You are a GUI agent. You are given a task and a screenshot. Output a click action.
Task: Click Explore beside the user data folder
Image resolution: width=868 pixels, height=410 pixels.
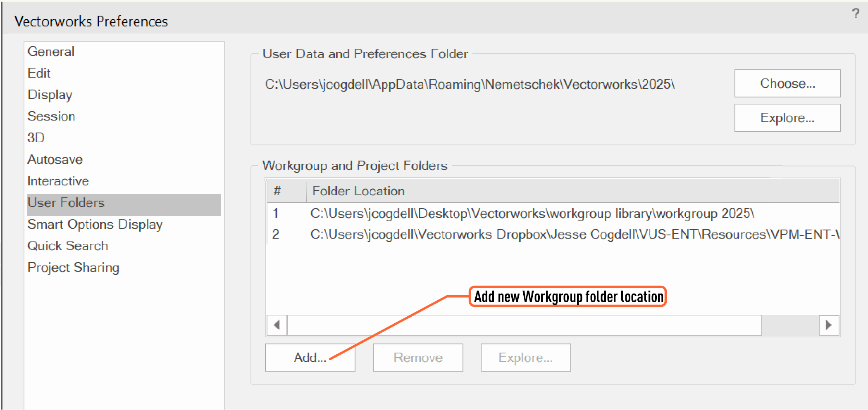pyautogui.click(x=787, y=118)
